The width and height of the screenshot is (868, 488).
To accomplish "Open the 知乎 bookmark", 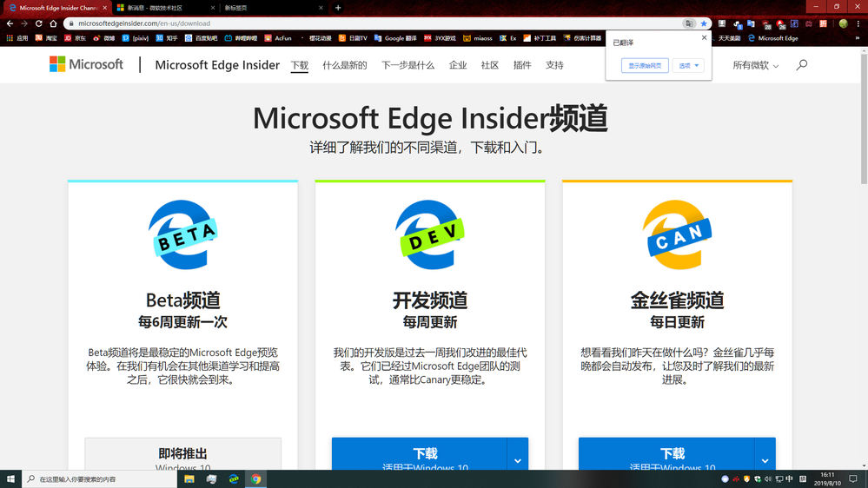I will pyautogui.click(x=167, y=38).
